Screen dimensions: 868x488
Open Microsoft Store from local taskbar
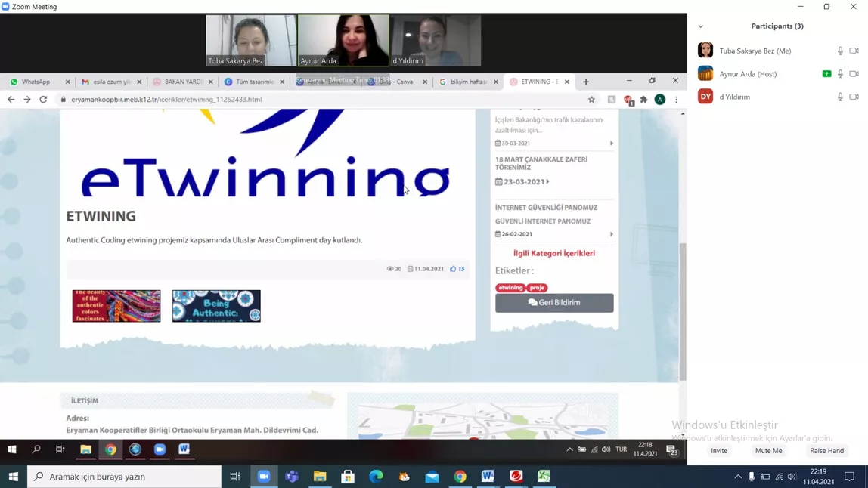click(348, 477)
